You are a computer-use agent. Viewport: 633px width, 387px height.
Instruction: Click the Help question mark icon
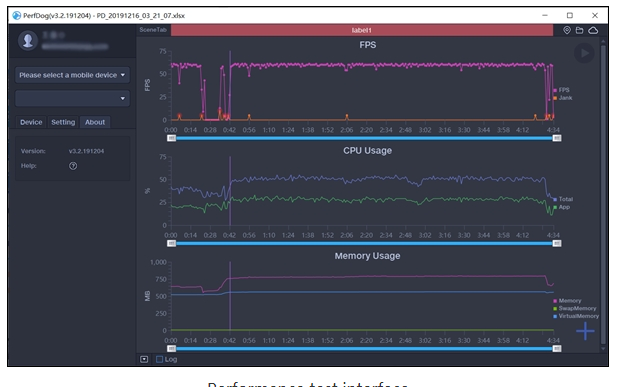73,166
